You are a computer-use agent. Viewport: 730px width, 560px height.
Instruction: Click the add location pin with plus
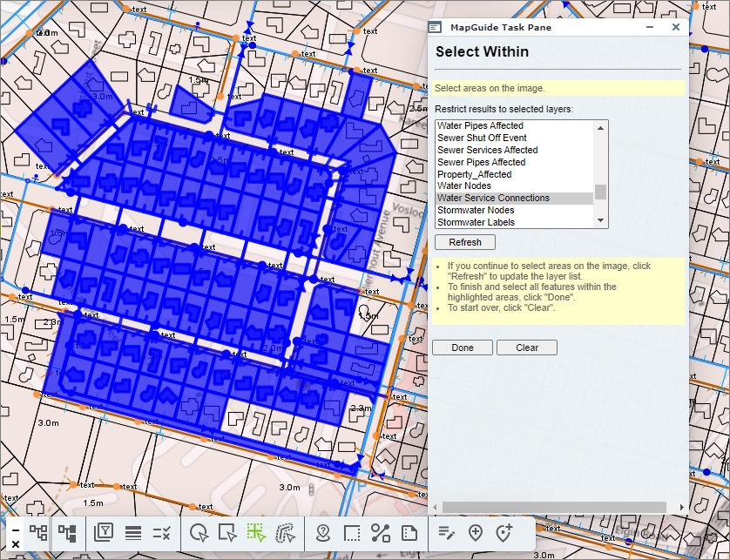click(x=476, y=533)
